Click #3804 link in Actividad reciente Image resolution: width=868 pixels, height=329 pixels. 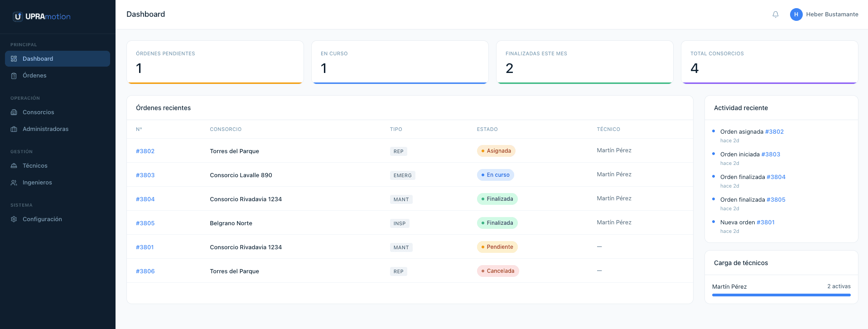tap(776, 177)
